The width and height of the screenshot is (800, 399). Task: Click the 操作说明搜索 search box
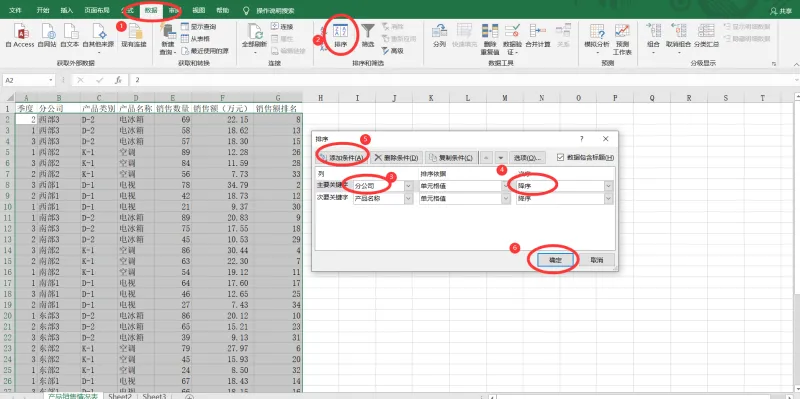coord(276,11)
